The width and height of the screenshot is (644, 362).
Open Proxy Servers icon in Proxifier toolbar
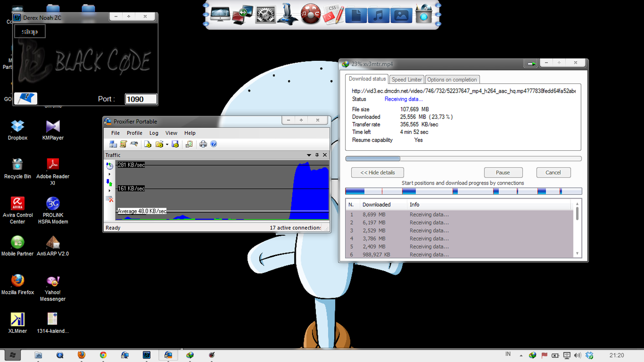pyautogui.click(x=114, y=144)
